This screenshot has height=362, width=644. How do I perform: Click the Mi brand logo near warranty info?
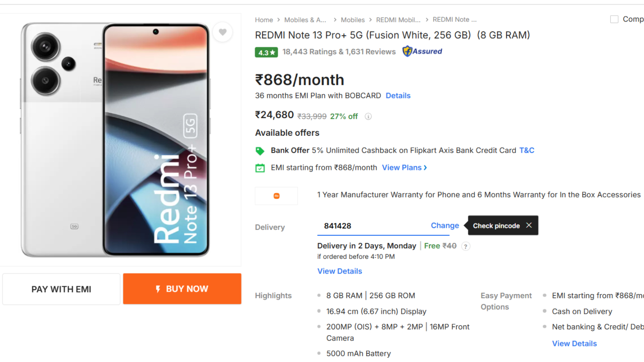pos(276,195)
